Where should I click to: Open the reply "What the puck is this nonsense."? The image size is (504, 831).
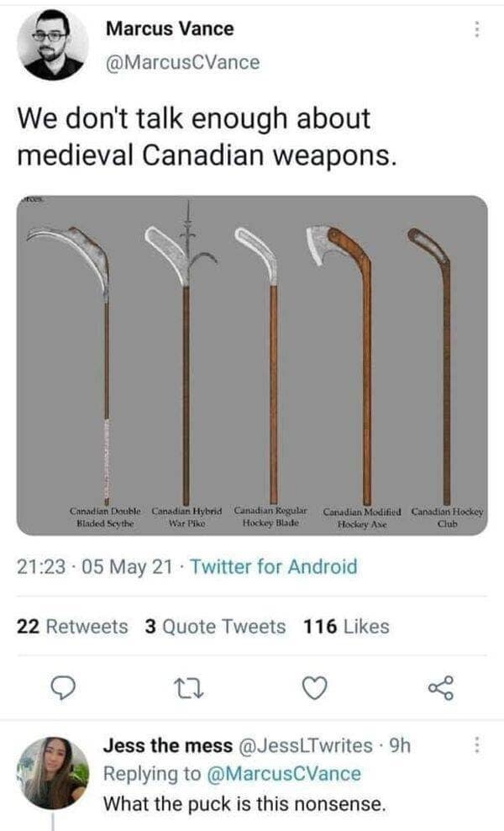244,803
